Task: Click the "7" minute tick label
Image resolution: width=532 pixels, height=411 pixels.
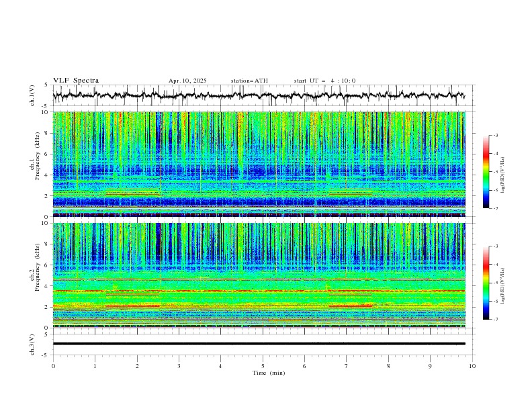Action: point(346,366)
